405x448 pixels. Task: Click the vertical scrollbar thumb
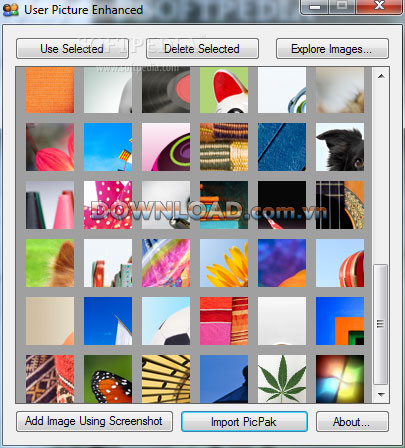click(381, 324)
